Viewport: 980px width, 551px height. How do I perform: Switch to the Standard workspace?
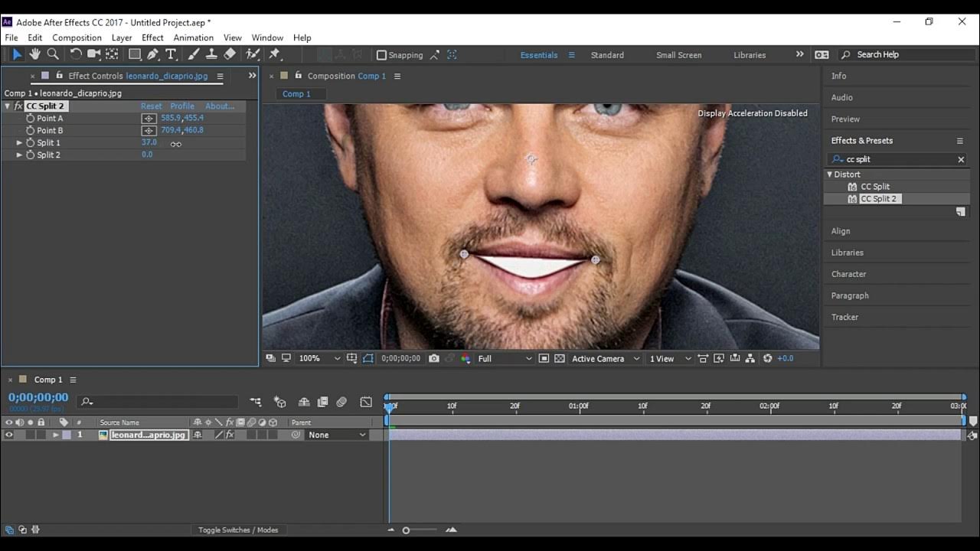(x=606, y=55)
